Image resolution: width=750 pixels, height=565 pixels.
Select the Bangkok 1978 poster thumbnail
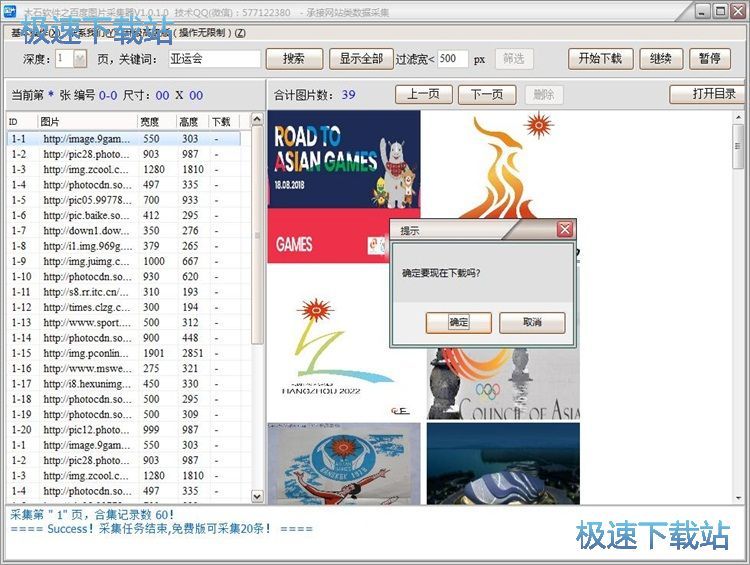click(344, 464)
